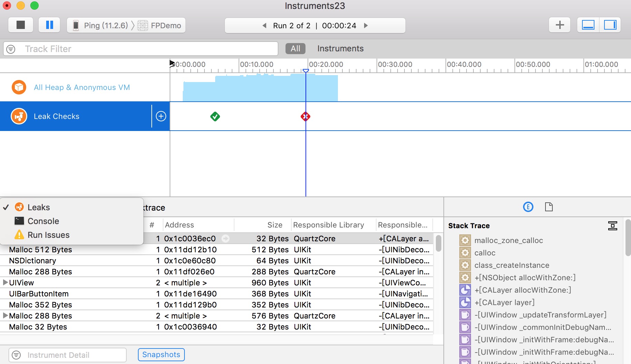Click the stack trace collapse frames icon
Image resolution: width=631 pixels, height=364 pixels.
click(612, 226)
